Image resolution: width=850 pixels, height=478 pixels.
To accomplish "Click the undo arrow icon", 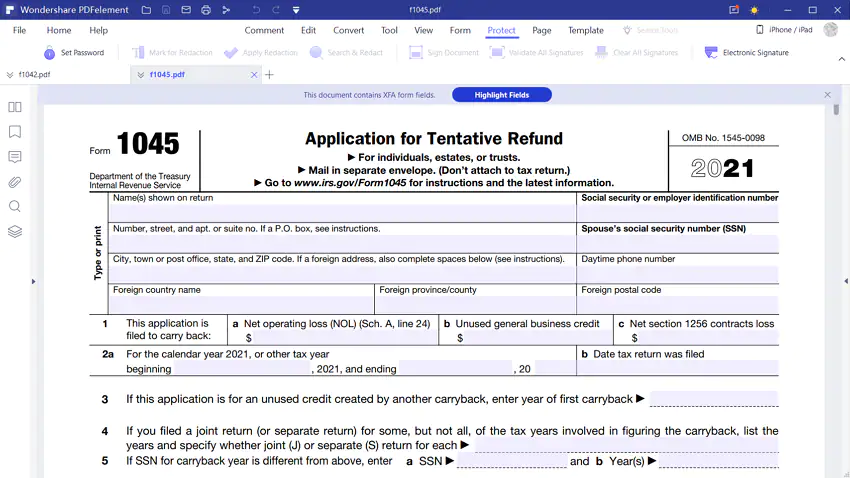I will (256, 10).
